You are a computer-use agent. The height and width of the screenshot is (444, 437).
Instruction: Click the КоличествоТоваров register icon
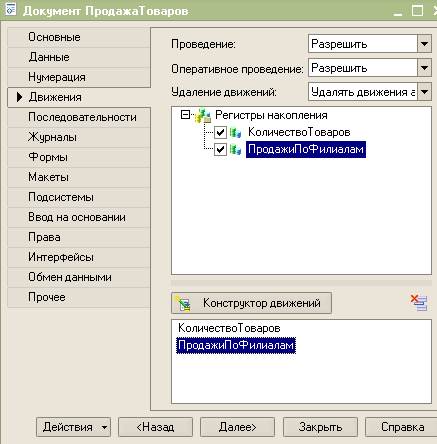tap(235, 132)
